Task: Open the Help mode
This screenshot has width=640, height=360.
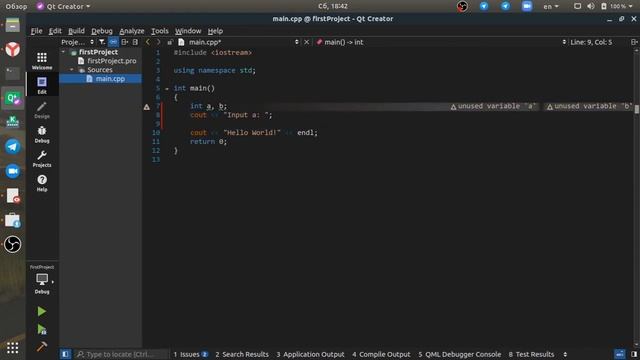Action: point(42,183)
